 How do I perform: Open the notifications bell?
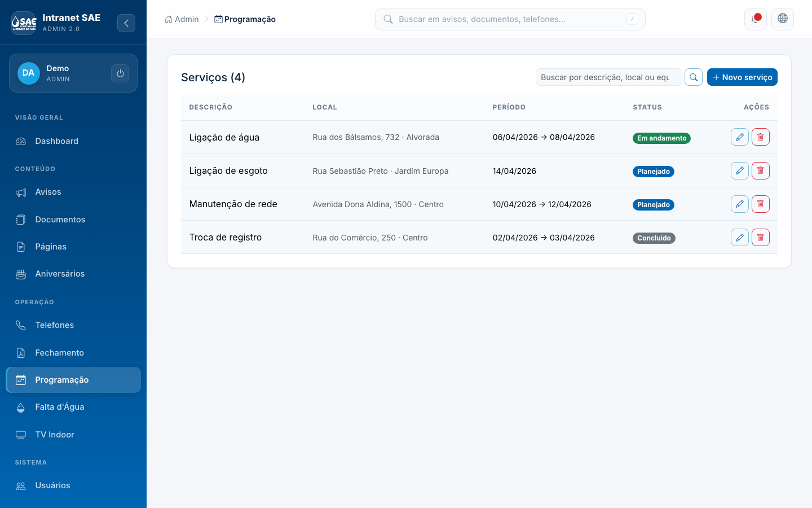(756, 19)
